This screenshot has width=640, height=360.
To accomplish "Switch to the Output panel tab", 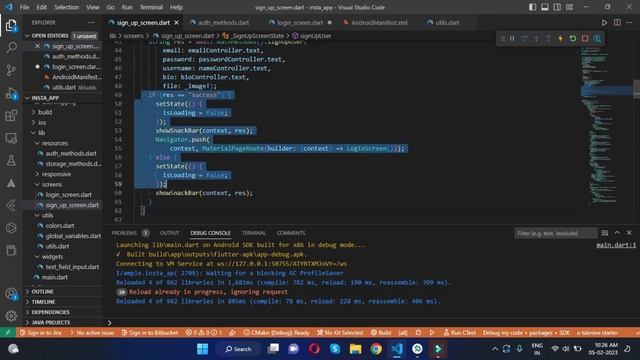I will point(169,233).
